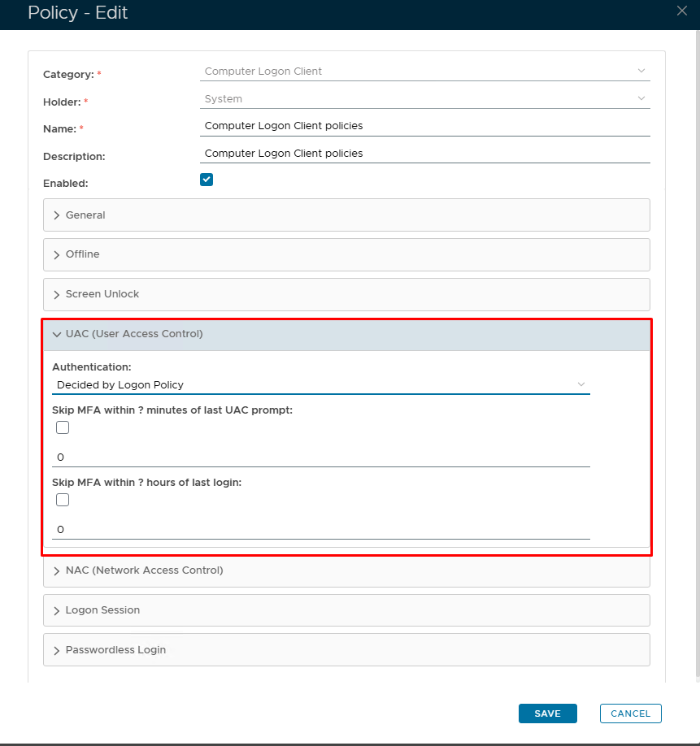Open the Authentication dropdown
Image resolution: width=700 pixels, height=746 pixels.
pos(320,384)
